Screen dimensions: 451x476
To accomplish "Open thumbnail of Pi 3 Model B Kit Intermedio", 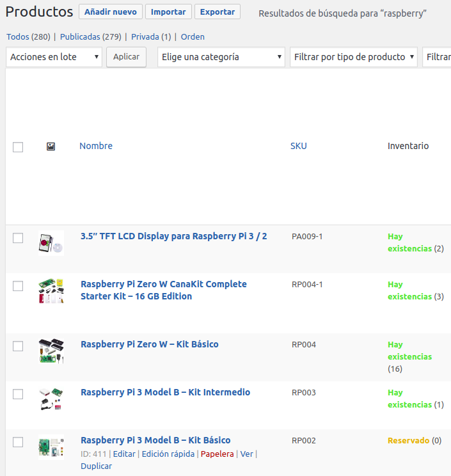I will (51, 399).
